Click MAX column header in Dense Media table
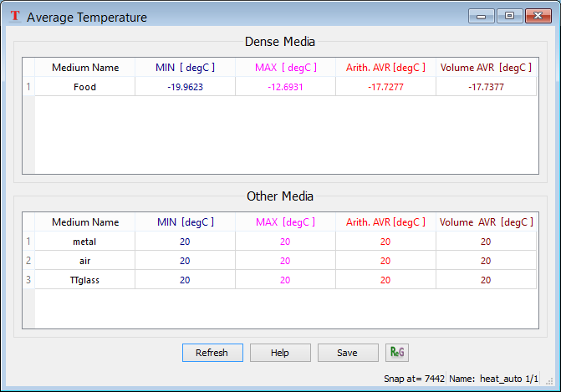The height and width of the screenshot is (392, 561). click(x=285, y=68)
